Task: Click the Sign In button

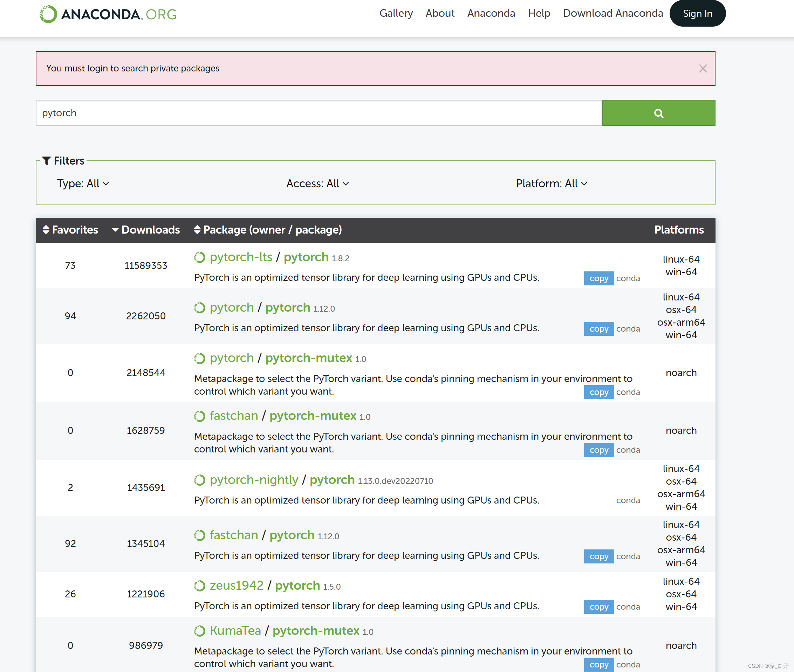Action: [x=698, y=13]
